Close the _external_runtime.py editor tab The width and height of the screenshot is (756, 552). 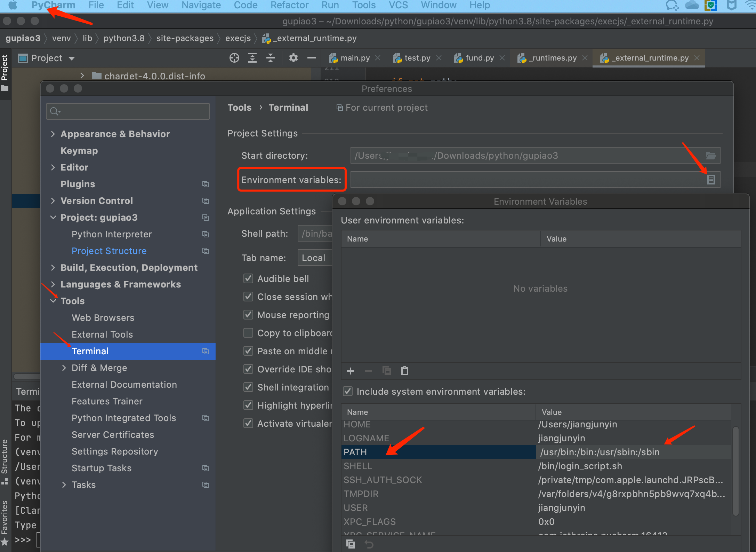pyautogui.click(x=697, y=58)
